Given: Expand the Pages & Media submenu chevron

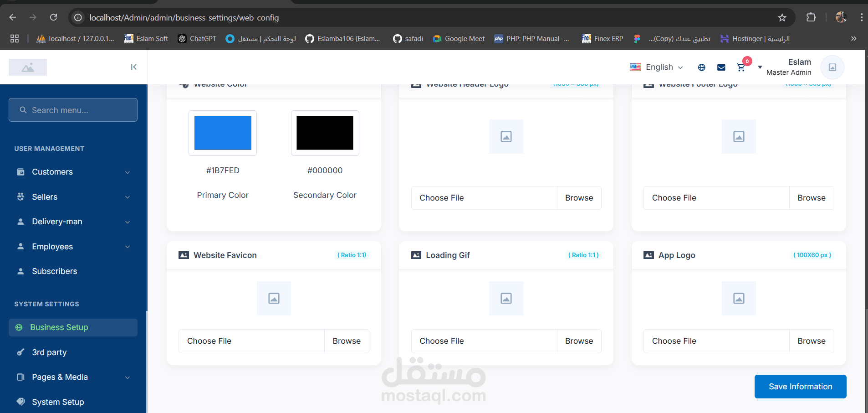Looking at the screenshot, I should 128,377.
